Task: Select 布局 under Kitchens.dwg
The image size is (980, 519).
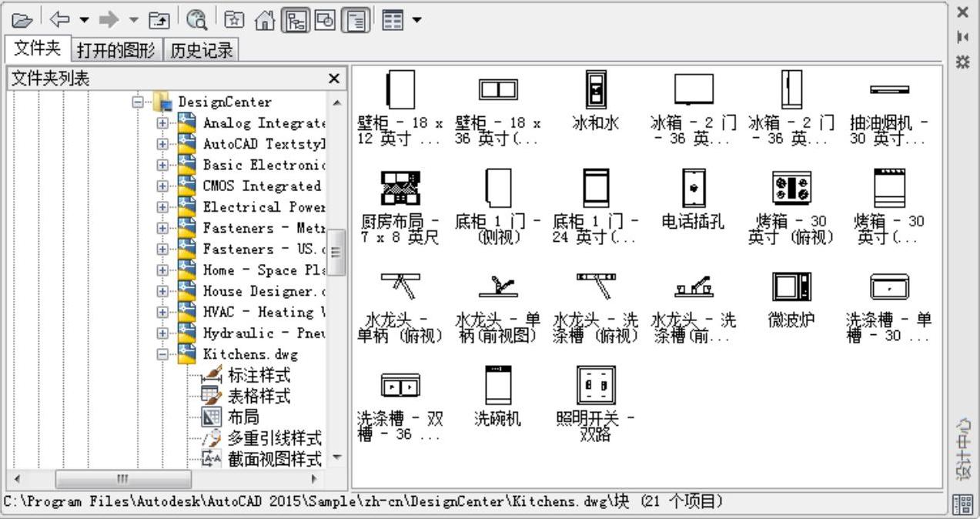Action: coord(243,417)
